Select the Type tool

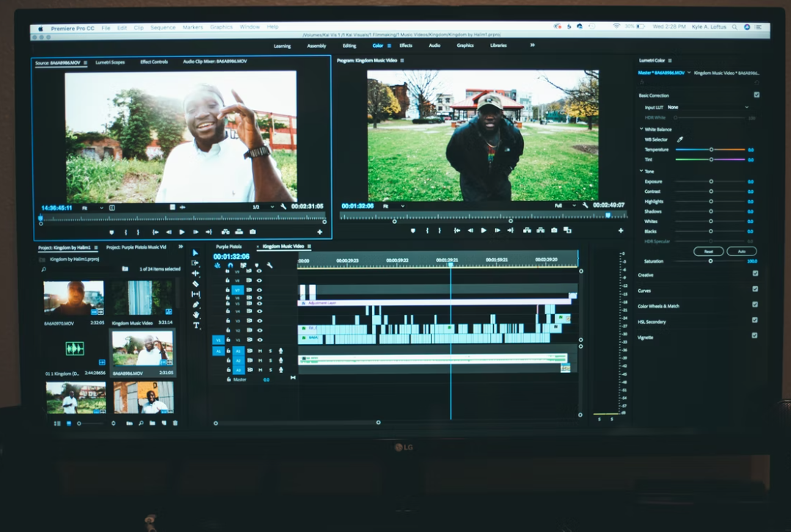[x=196, y=325]
